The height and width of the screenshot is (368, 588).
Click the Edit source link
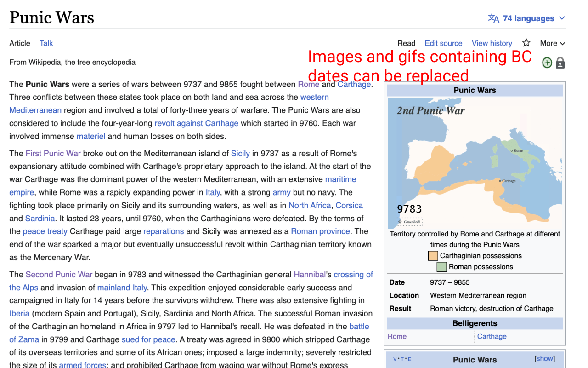tap(443, 43)
